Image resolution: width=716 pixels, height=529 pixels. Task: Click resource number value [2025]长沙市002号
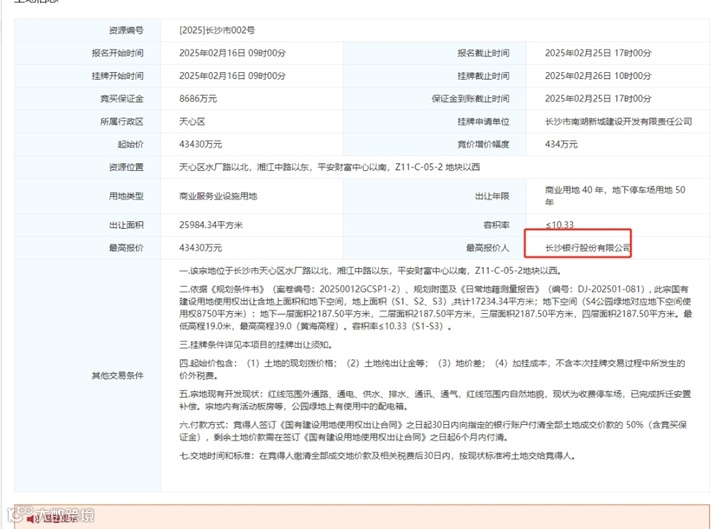(217, 30)
